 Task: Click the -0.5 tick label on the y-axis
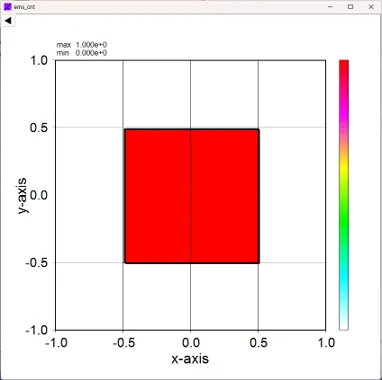pos(38,263)
